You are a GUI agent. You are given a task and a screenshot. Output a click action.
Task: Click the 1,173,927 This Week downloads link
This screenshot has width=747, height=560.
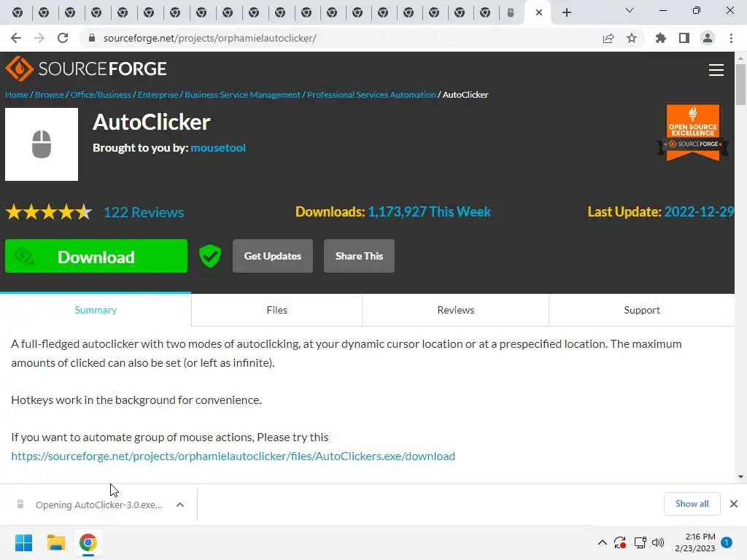(429, 212)
